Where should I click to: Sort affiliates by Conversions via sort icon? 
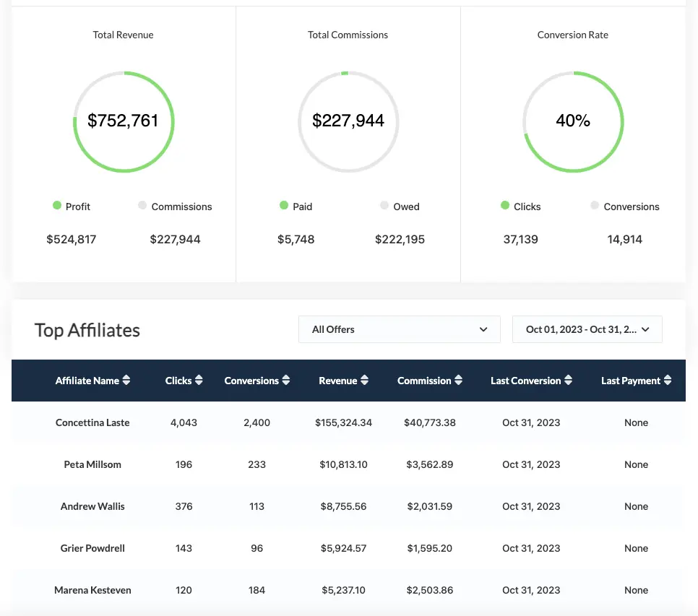(287, 381)
